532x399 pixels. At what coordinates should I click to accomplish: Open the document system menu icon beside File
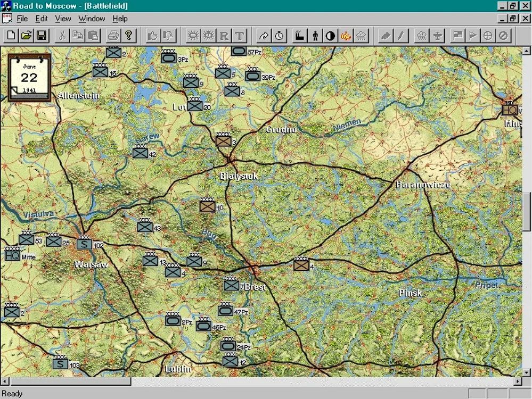pos(7,18)
